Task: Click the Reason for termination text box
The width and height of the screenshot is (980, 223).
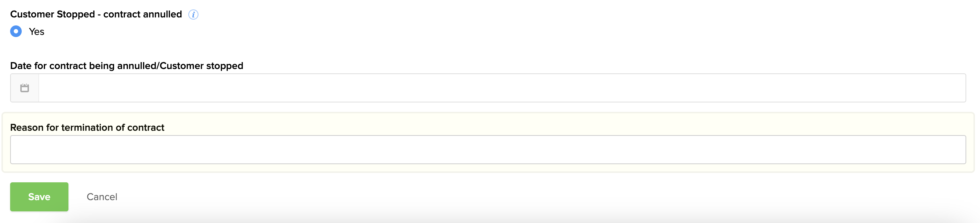Action: click(488, 150)
